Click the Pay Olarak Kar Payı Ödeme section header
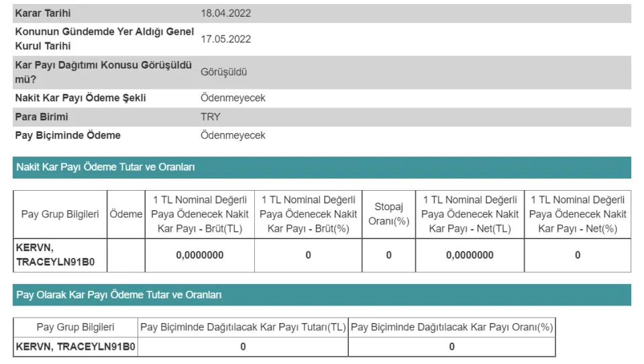 [x=119, y=295]
